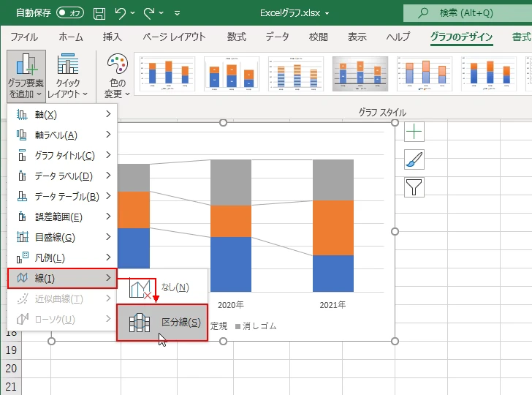Choose 区分線(S) series lines option

162,323
